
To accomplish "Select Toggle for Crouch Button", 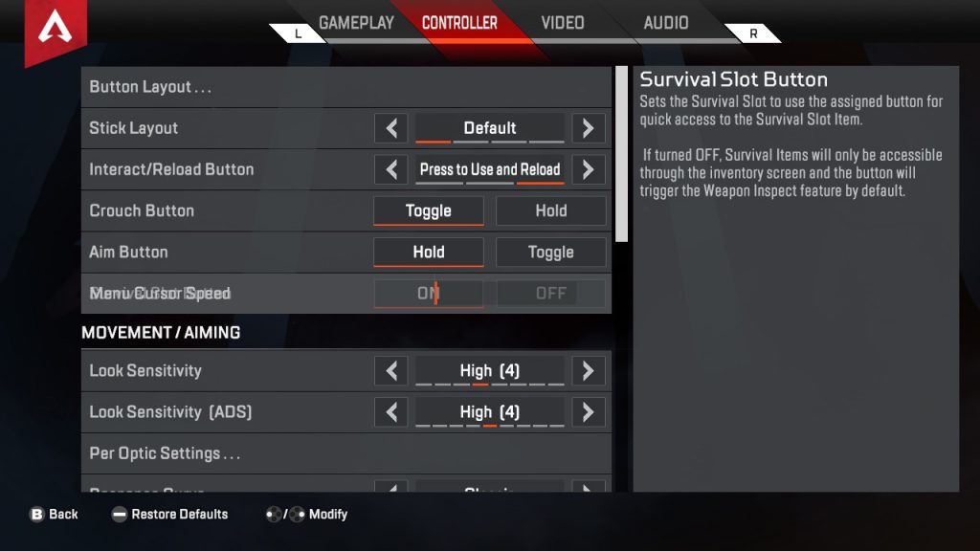I will (x=428, y=210).
